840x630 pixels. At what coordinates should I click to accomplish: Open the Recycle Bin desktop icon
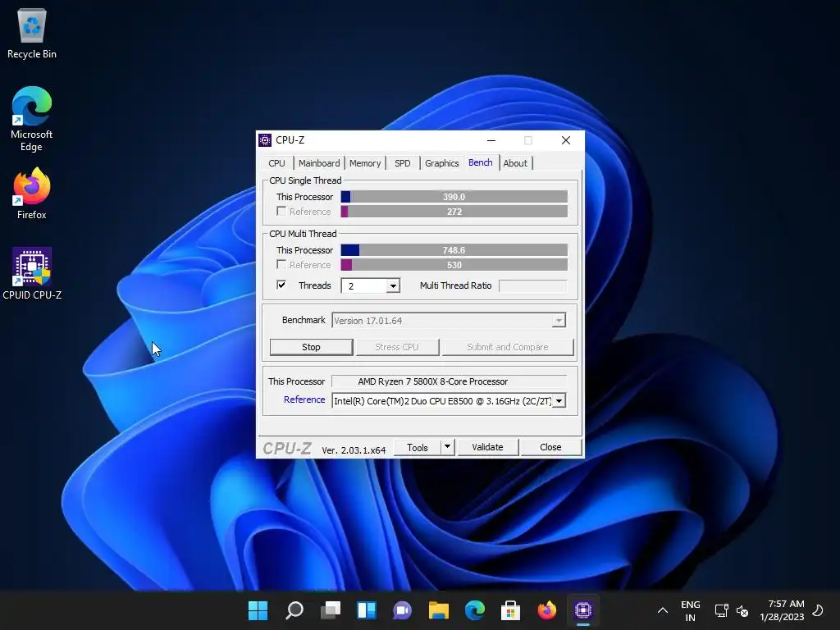pos(32,33)
